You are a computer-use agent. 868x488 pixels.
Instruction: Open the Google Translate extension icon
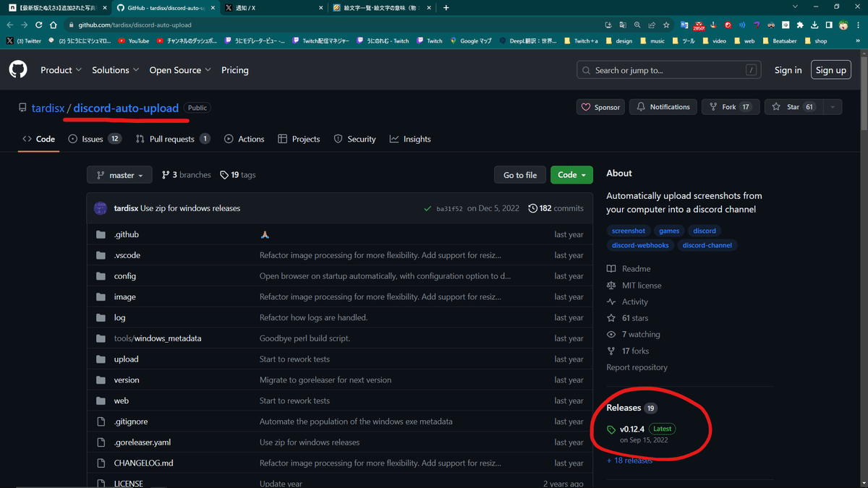pyautogui.click(x=684, y=25)
